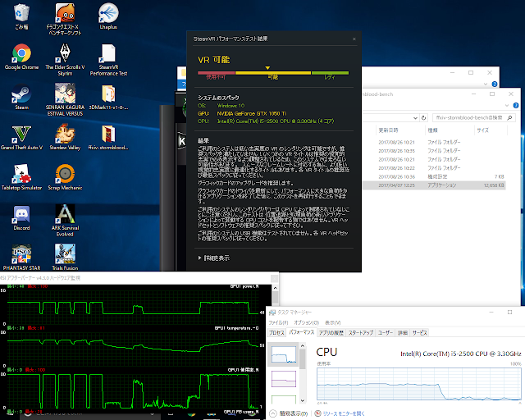This screenshot has width=525, height=420.
Task: Switch to the App history tab
Action: coord(331,332)
